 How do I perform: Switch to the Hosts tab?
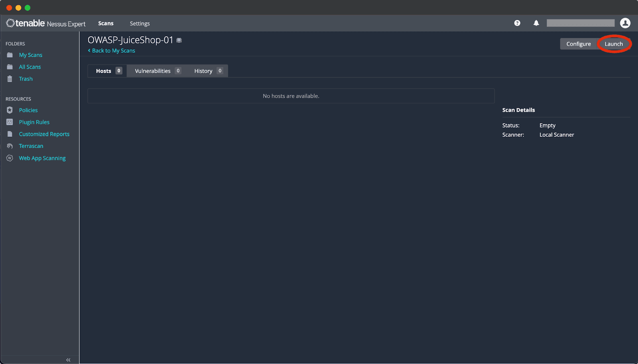[x=107, y=71]
